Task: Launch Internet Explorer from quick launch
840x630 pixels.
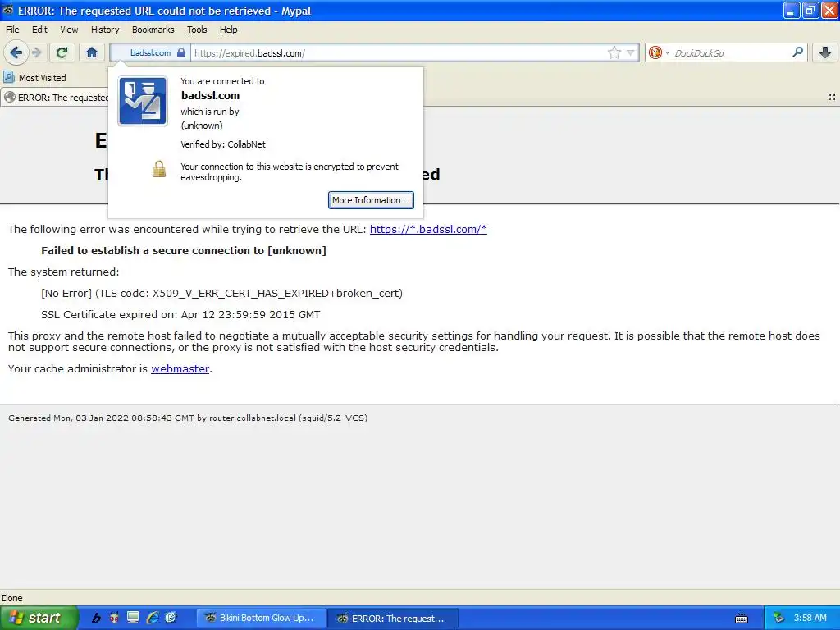Action: [152, 618]
